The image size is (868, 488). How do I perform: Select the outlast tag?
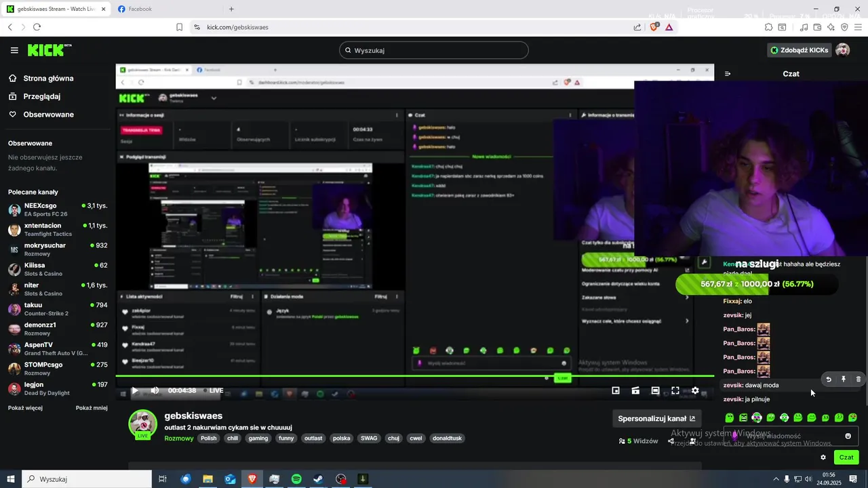point(313,439)
